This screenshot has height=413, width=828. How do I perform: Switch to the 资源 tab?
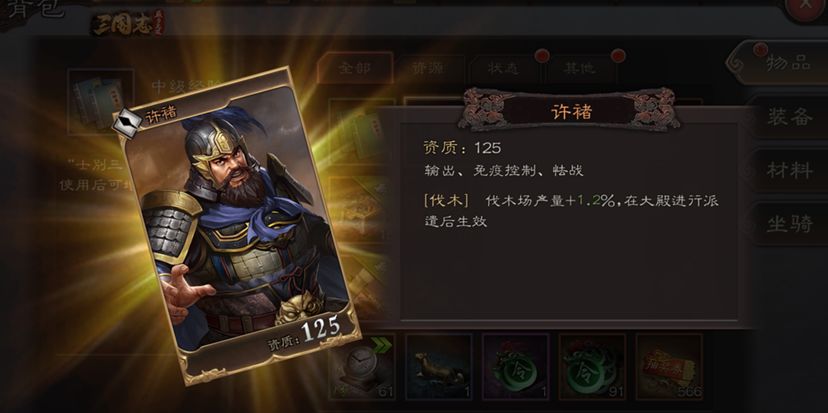click(x=429, y=68)
